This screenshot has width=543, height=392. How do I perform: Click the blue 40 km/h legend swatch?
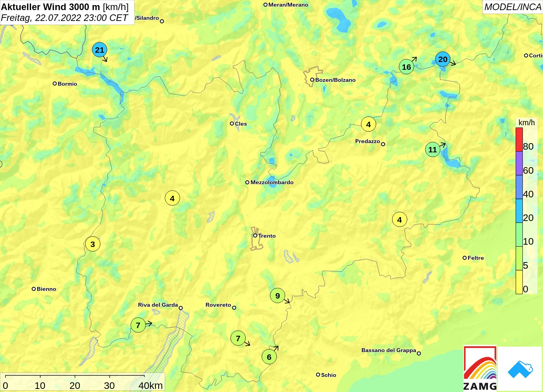point(519,187)
